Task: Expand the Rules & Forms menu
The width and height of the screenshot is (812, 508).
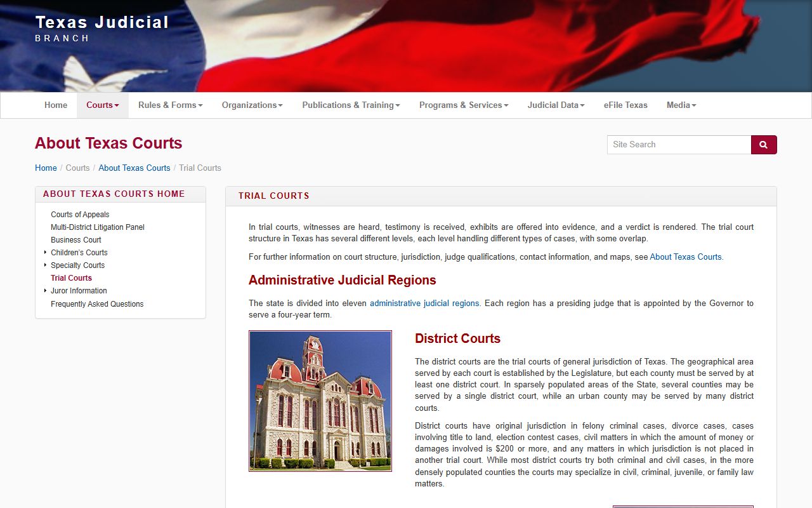Action: coord(171,105)
